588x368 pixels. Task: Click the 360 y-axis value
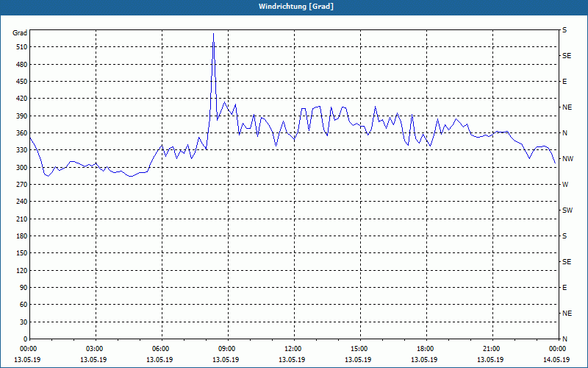coord(22,133)
